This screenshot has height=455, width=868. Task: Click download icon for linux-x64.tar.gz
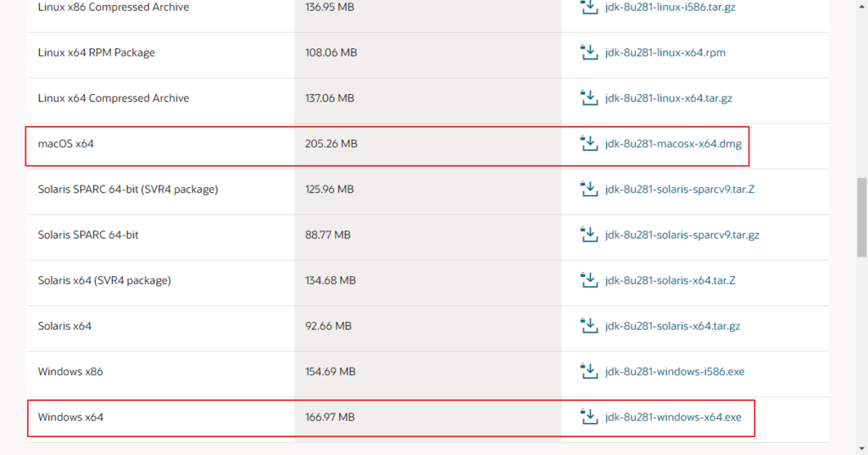tap(589, 98)
